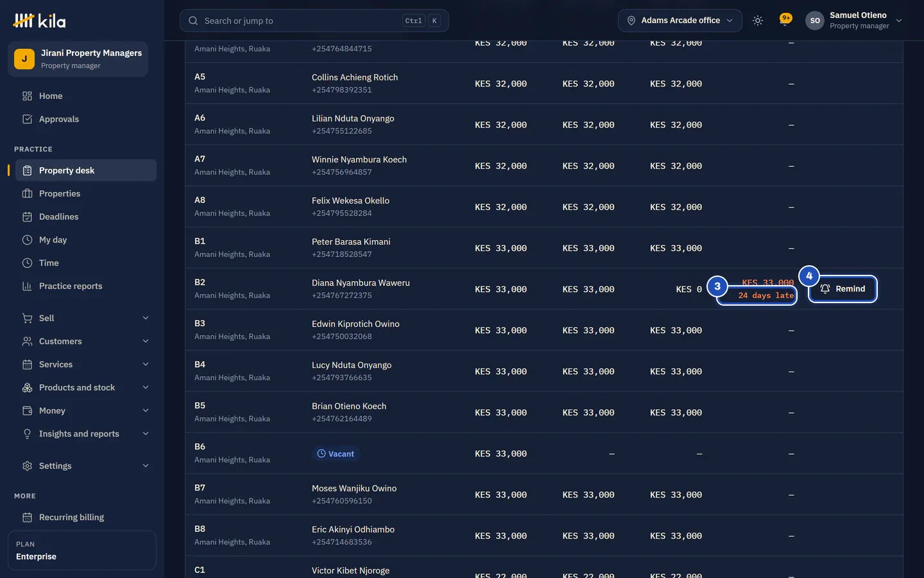Toggle light theme with the sun icon
Screen dimensions: 924x578
(758, 21)
